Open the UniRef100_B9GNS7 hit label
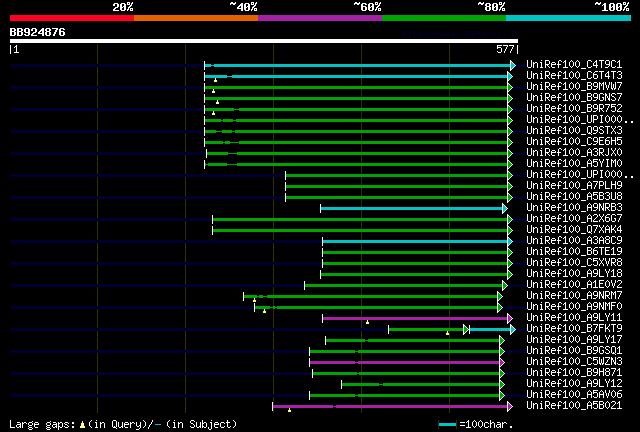Viewport: 640px width, 432px height. (574, 98)
